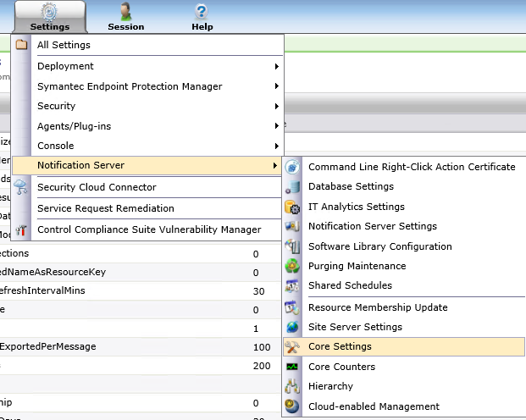Expand the Agents/Plug-ins submenu arrow

pyautogui.click(x=276, y=127)
